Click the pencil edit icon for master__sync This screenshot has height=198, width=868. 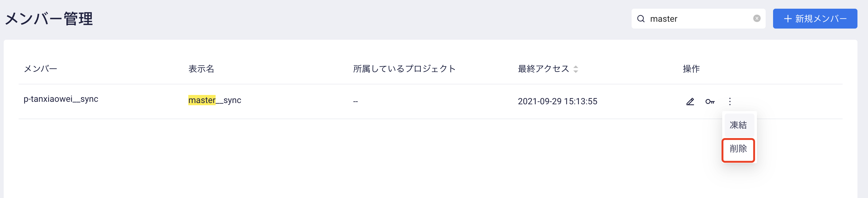point(690,101)
